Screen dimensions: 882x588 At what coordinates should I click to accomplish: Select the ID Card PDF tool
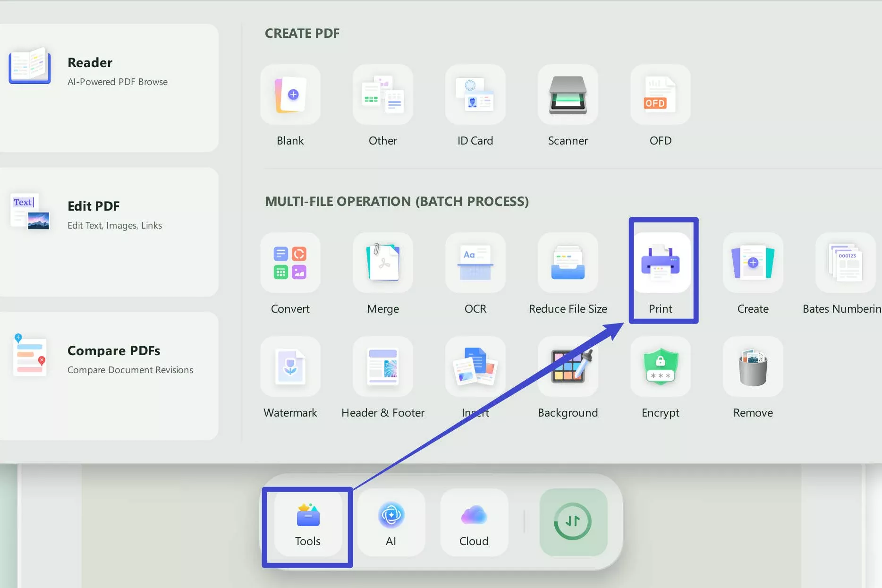click(x=475, y=94)
